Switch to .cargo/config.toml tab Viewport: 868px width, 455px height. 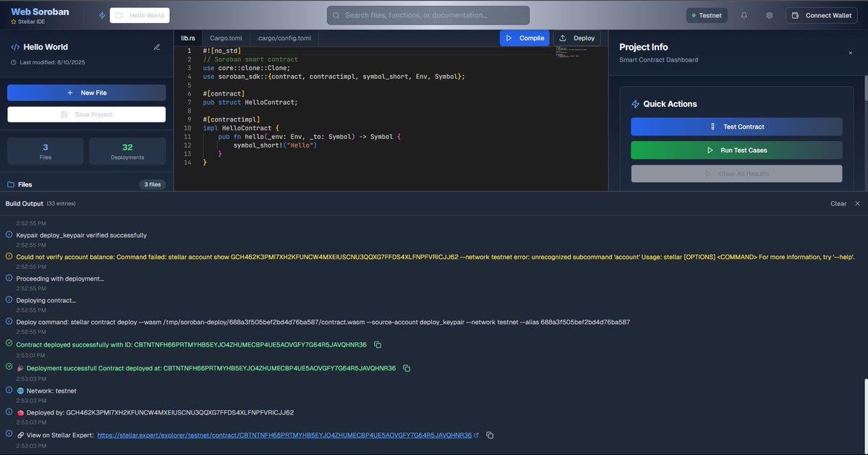point(284,38)
